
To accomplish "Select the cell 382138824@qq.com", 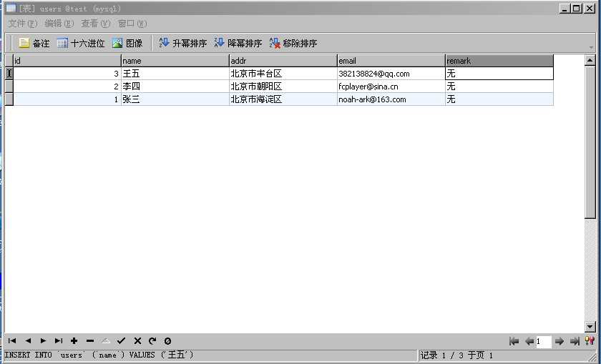I will click(x=391, y=74).
